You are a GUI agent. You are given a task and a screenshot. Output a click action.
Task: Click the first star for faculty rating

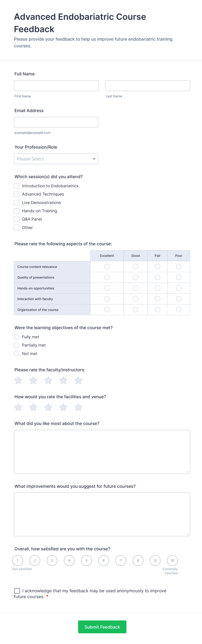(x=18, y=380)
